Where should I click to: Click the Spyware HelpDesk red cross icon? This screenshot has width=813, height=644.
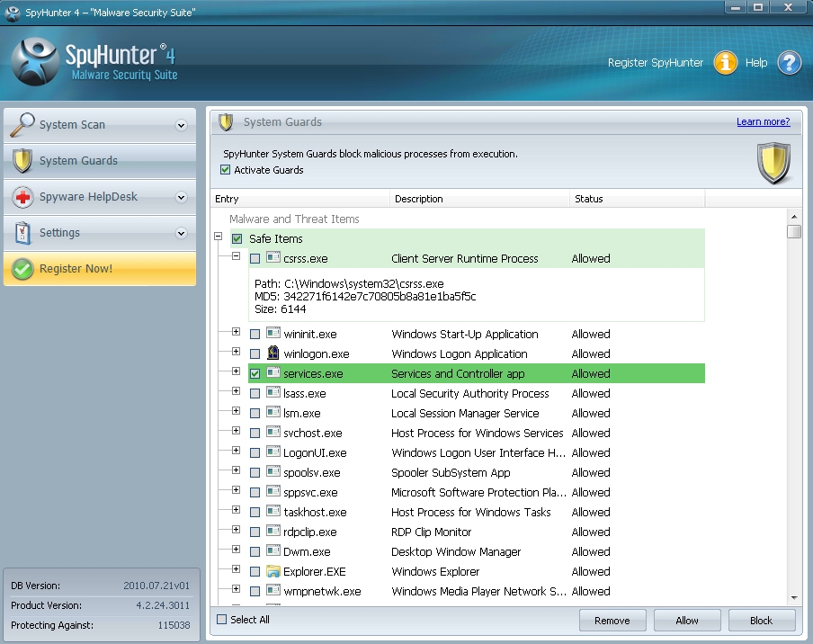point(23,197)
